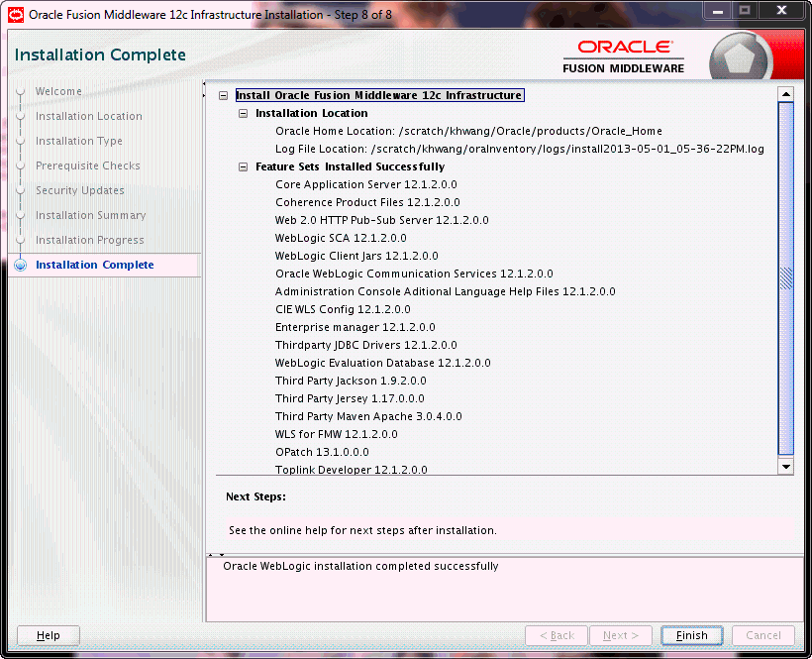Select Install Oracle Fusion Middleware 12c Infrastructure
The width and height of the screenshot is (812, 659).
click(379, 95)
